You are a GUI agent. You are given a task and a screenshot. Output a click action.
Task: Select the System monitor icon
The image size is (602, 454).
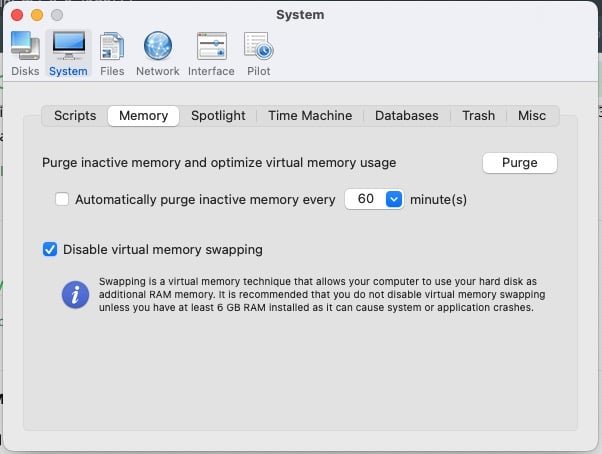click(69, 46)
